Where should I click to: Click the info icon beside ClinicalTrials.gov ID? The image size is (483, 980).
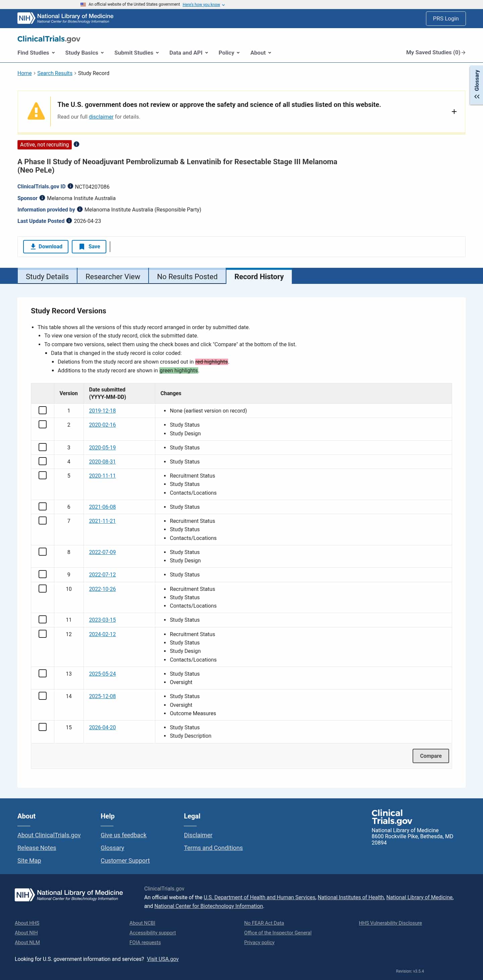(70, 186)
